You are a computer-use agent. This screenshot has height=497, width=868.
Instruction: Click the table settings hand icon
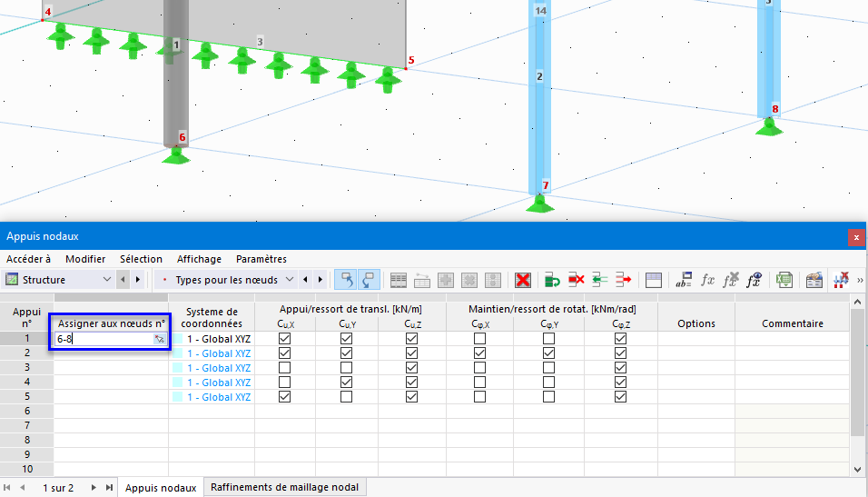click(814, 280)
